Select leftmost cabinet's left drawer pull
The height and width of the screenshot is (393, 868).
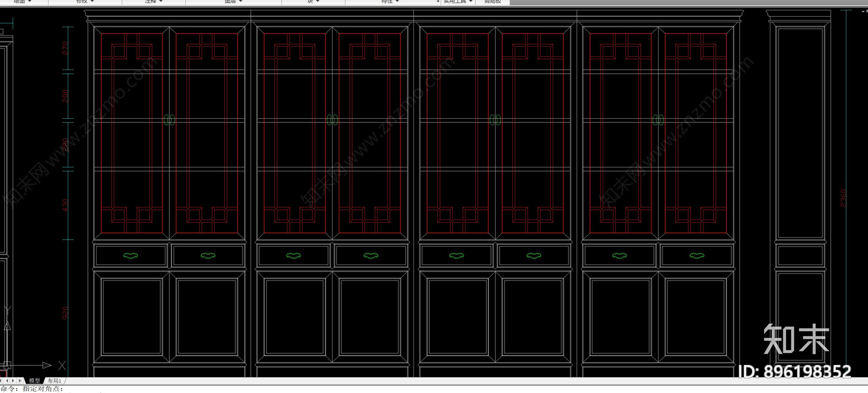coord(131,255)
